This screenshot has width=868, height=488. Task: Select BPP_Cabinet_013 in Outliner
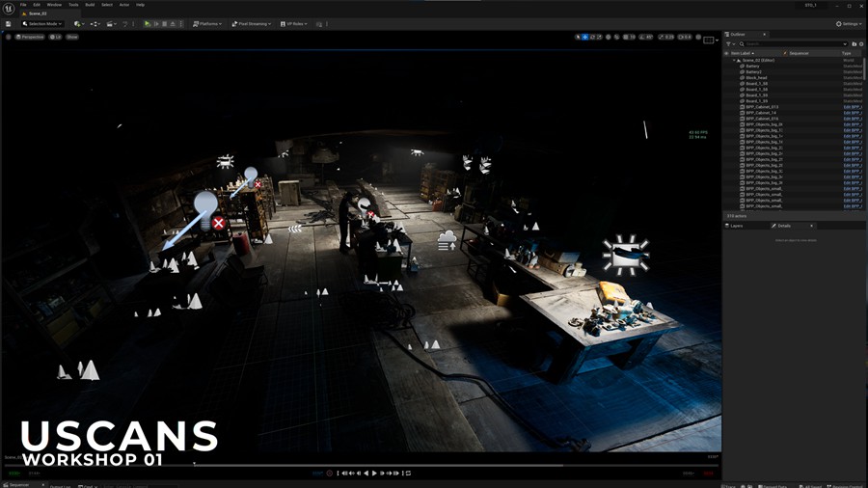[762, 107]
